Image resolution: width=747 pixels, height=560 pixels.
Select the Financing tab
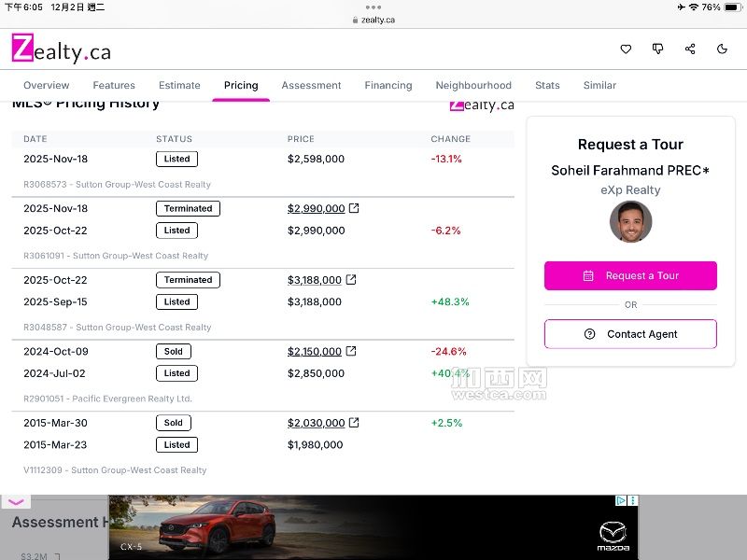click(x=388, y=85)
